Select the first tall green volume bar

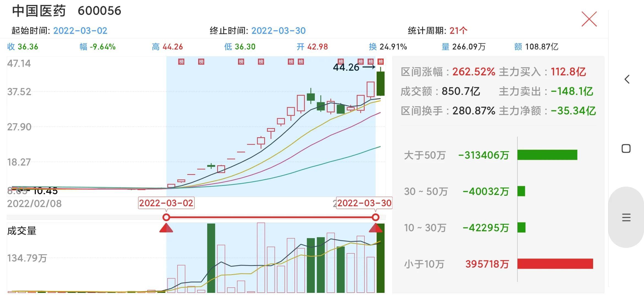(x=211, y=258)
